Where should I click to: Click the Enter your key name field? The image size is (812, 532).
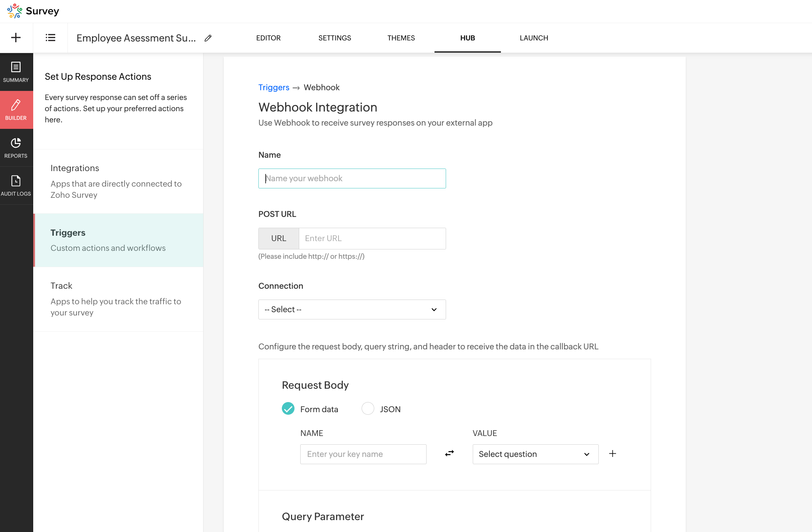click(363, 454)
